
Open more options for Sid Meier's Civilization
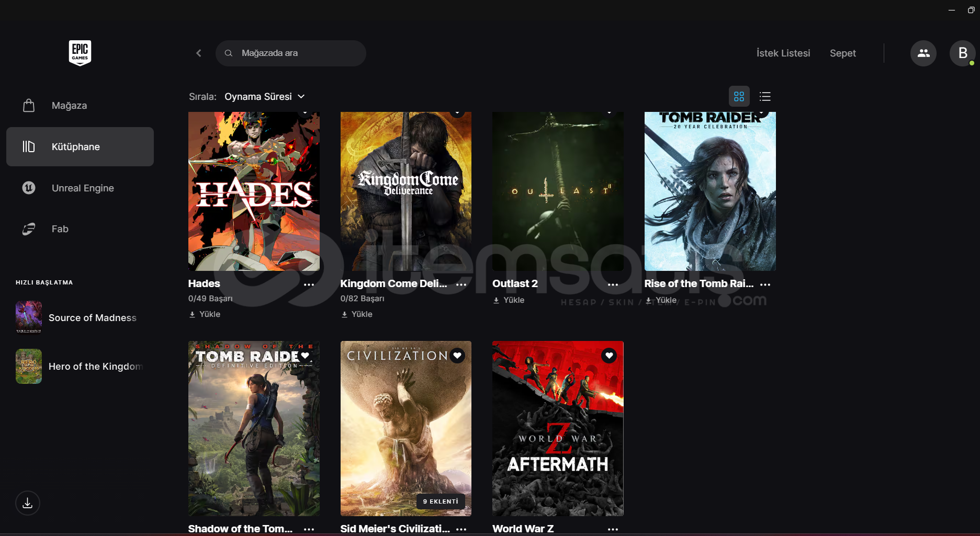461,529
